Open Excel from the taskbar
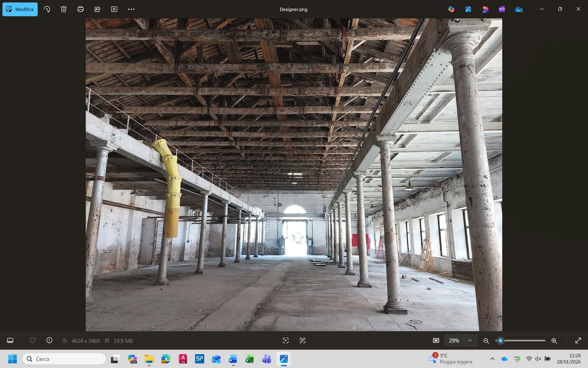Screen dimensions: 588x368 (x=250, y=359)
